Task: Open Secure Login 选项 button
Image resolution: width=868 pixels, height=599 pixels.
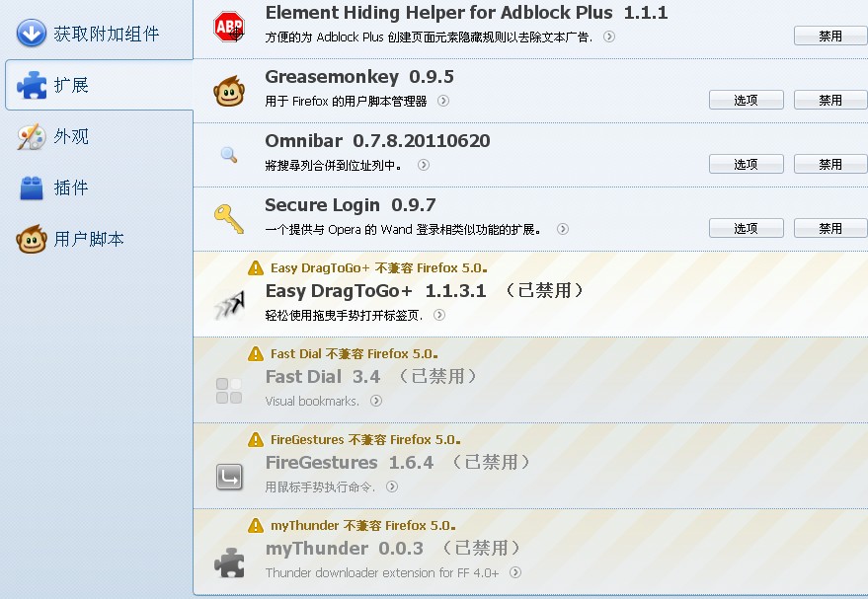Action: [746, 228]
